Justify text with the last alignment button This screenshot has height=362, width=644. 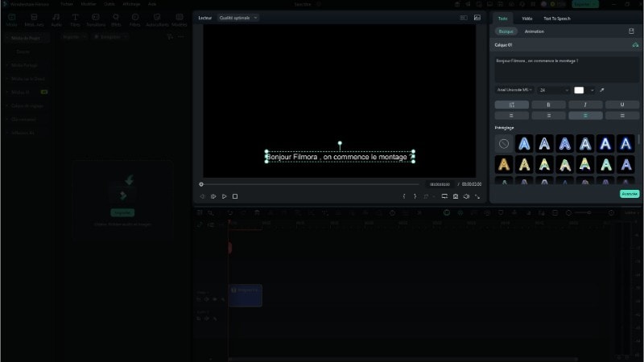point(621,116)
